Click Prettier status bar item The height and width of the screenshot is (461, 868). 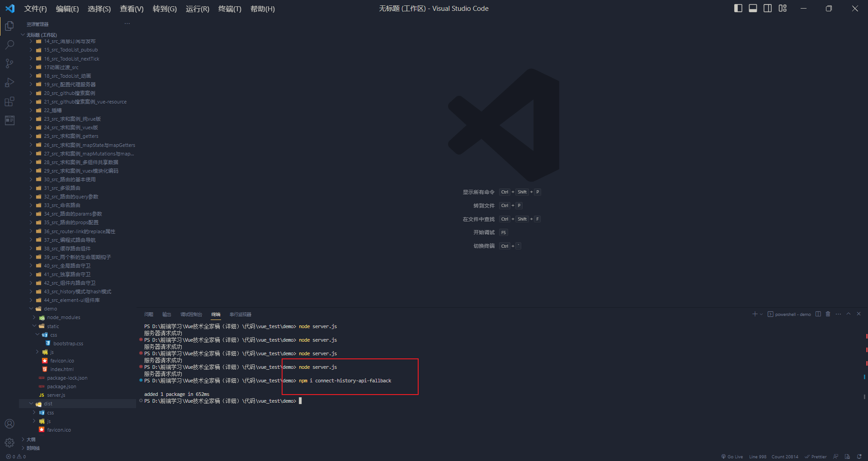coord(816,456)
